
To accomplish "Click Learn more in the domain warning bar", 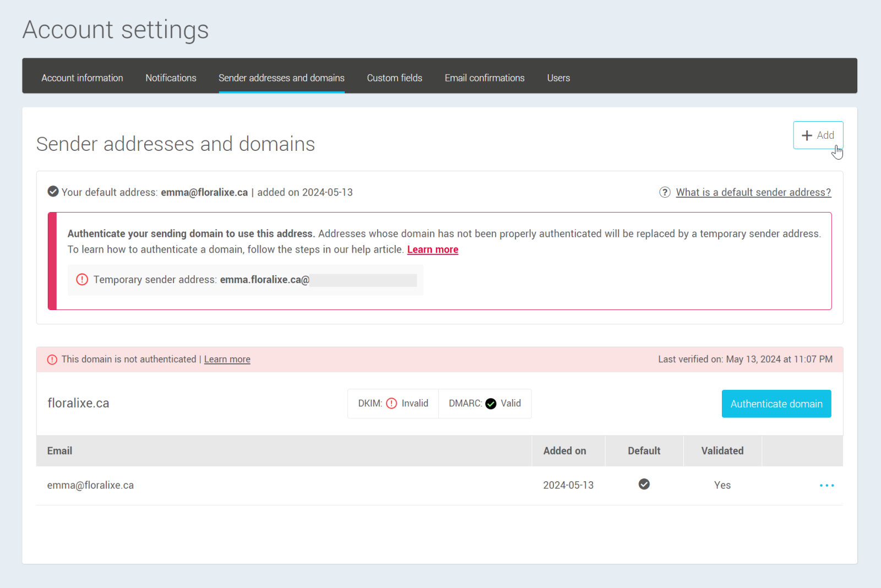I will pyautogui.click(x=227, y=360).
